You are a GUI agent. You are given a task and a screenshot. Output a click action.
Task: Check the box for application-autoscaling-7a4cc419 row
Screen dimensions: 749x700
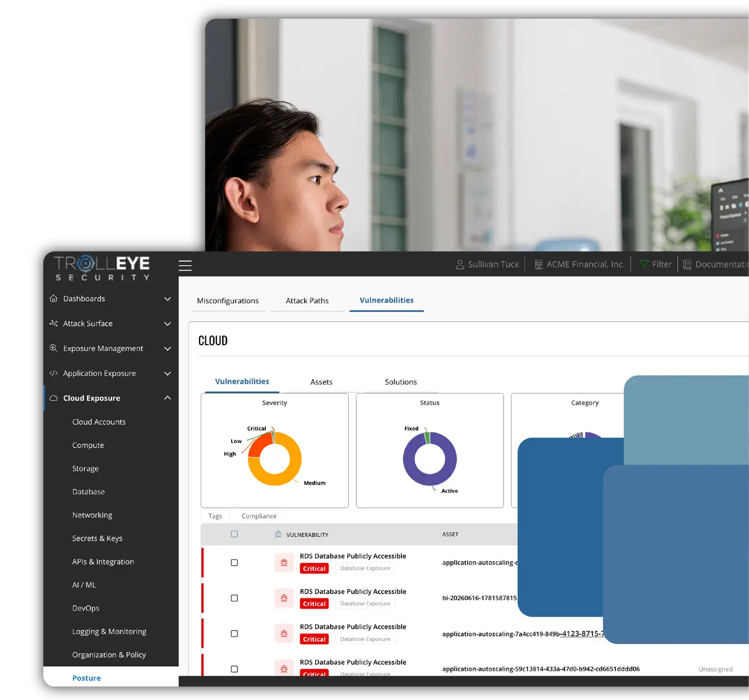[235, 633]
